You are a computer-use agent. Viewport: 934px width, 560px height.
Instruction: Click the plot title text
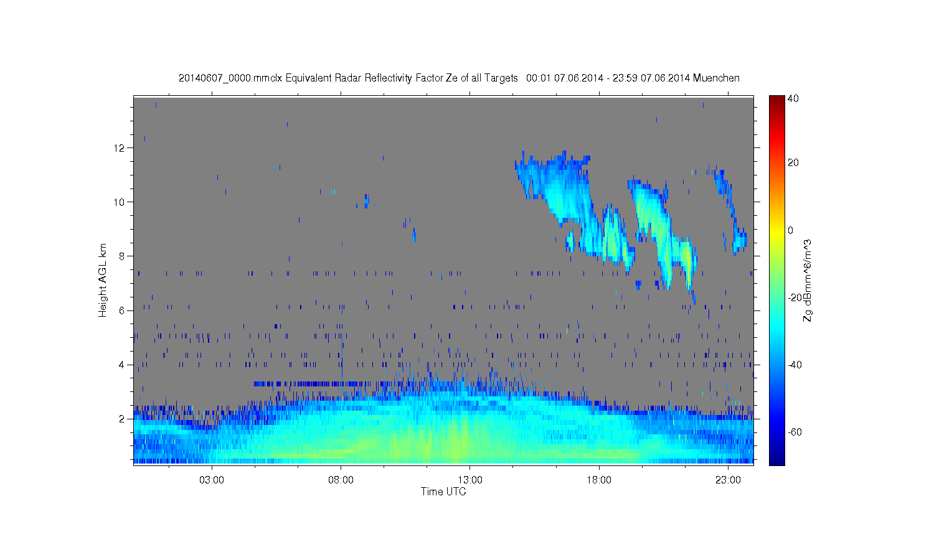tap(459, 78)
